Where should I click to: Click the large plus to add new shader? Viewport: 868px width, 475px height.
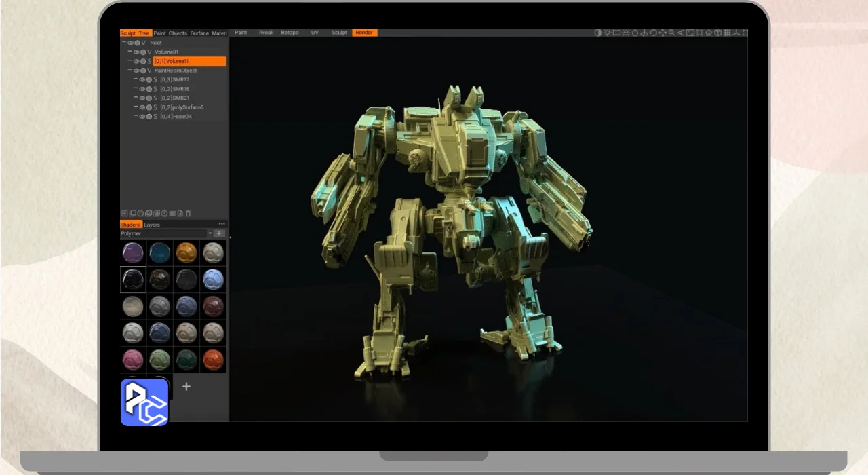pos(186,387)
